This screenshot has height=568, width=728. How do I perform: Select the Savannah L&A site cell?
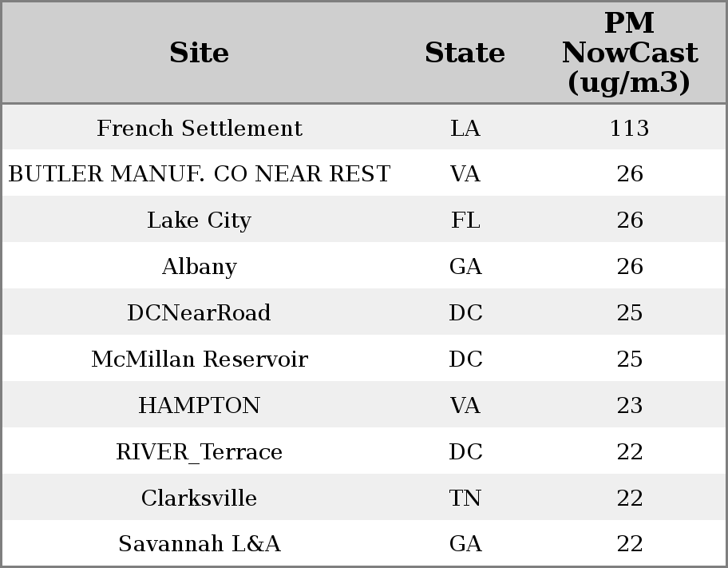200,544
